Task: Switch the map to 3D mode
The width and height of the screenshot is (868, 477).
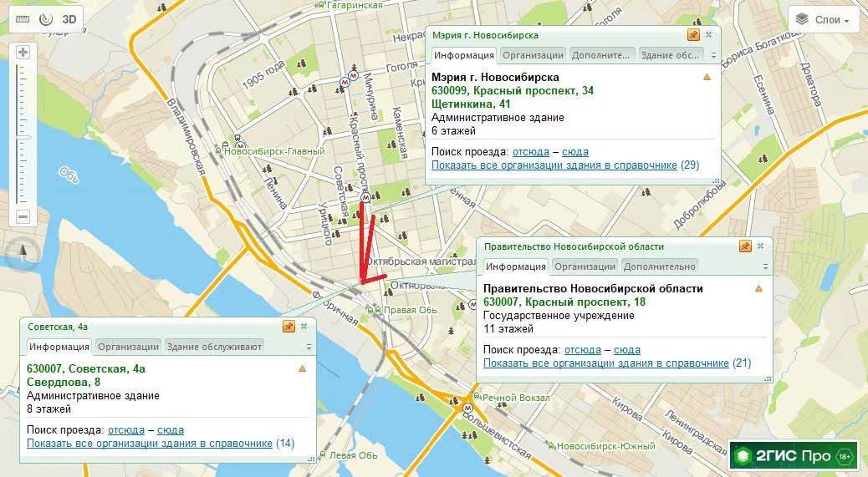Action: click(69, 19)
